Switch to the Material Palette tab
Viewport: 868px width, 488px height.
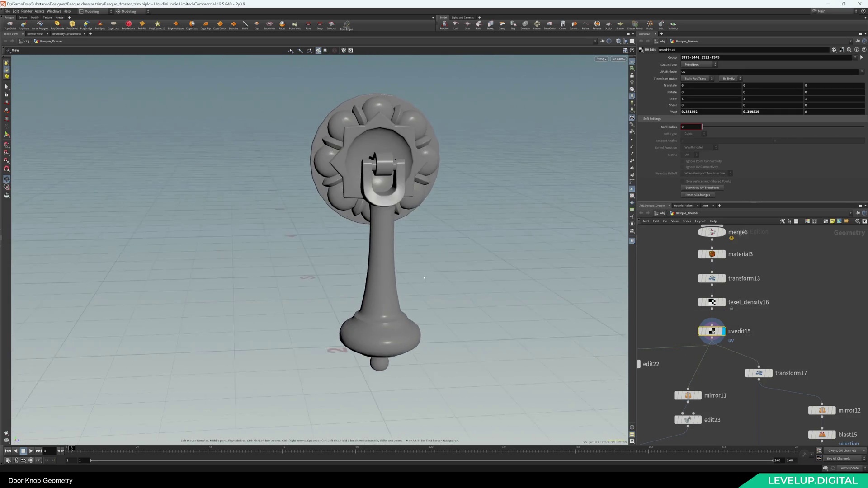pyautogui.click(x=684, y=206)
